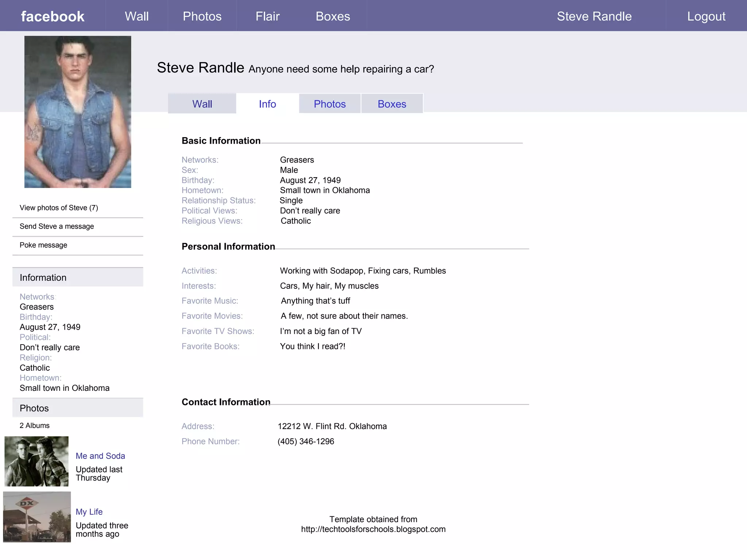The height and width of the screenshot is (560, 747).
Task: Click the techtoolsforschools blogspot URL
Action: 373,529
